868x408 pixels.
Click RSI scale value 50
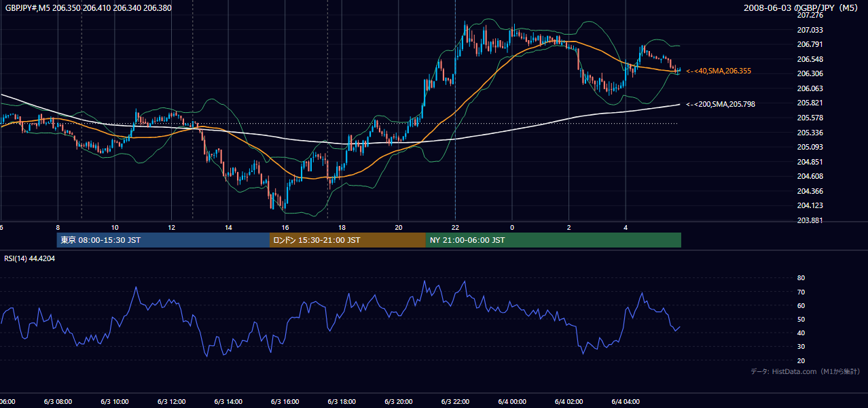[x=801, y=320]
